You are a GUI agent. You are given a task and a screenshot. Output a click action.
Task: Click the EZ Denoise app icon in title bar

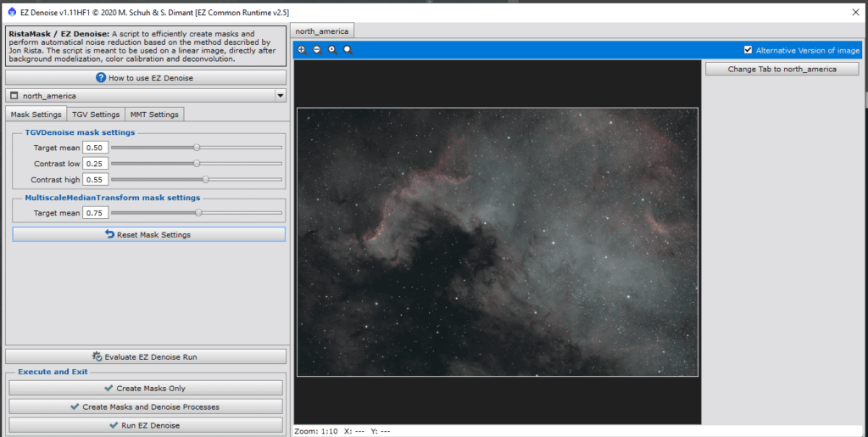point(12,12)
